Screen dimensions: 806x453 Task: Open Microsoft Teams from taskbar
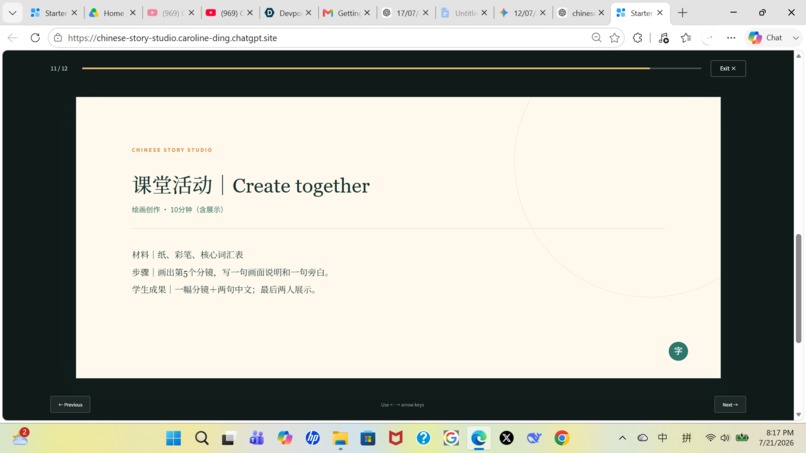click(257, 438)
